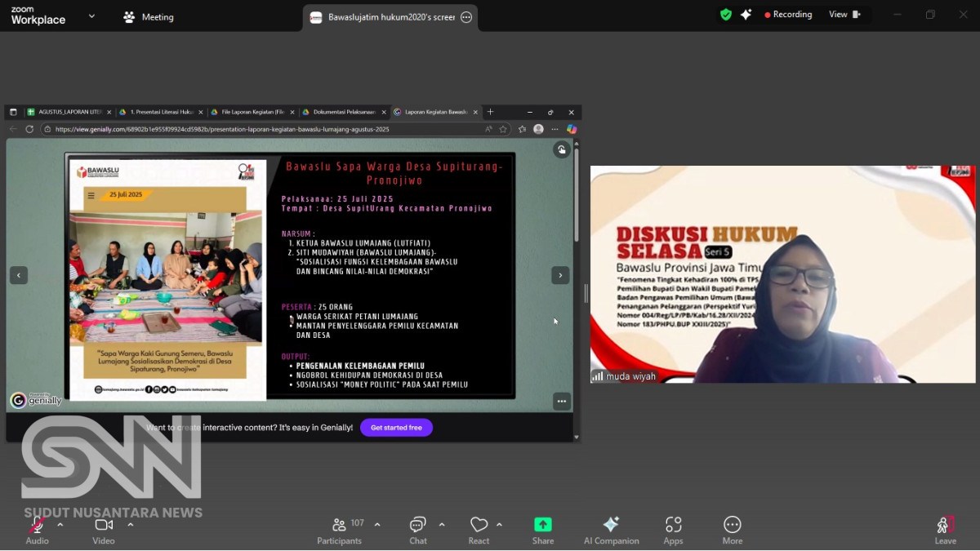Screen dimensions: 980x551
Task: Expand participants options arrow
Action: [x=377, y=524]
